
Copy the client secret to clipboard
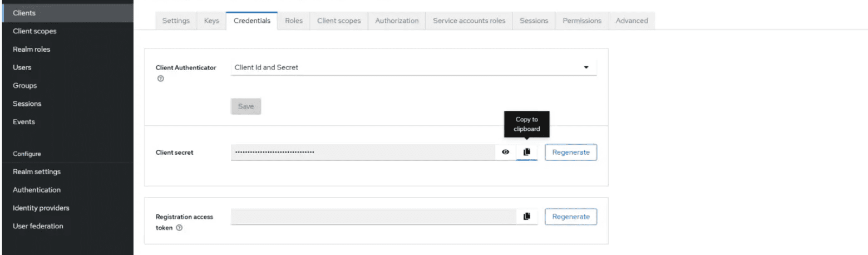pos(527,152)
